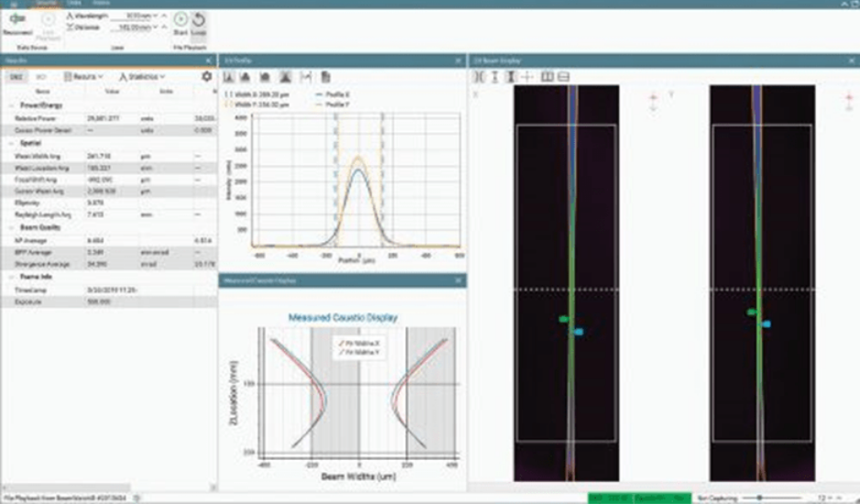Click first icon in 2D Profile toolbar
This screenshot has height=504, width=860.
[229, 77]
